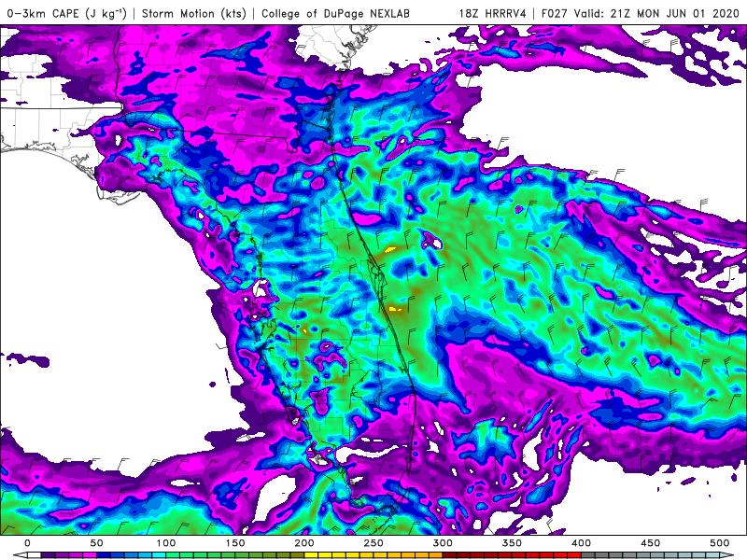Click the '500' label on the color scale
The image size is (747, 560).
719,543
